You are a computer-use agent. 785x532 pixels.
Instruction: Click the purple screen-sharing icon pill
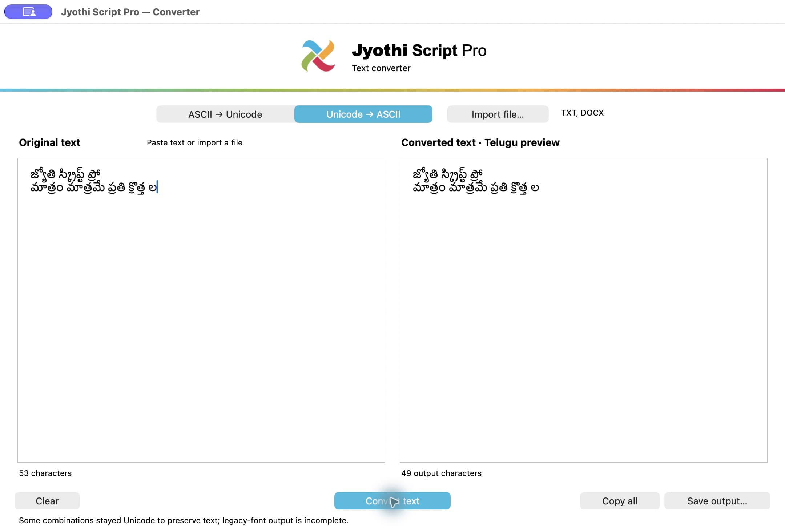coord(28,12)
